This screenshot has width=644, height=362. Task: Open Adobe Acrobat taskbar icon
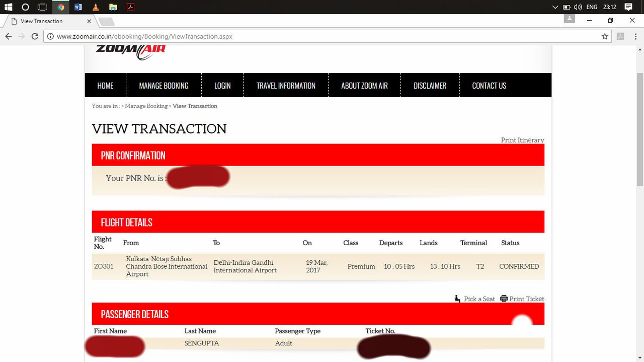(130, 7)
